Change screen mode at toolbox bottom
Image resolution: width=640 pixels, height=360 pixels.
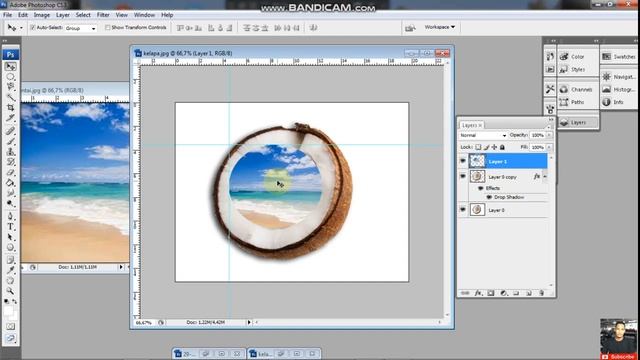pos(11,338)
